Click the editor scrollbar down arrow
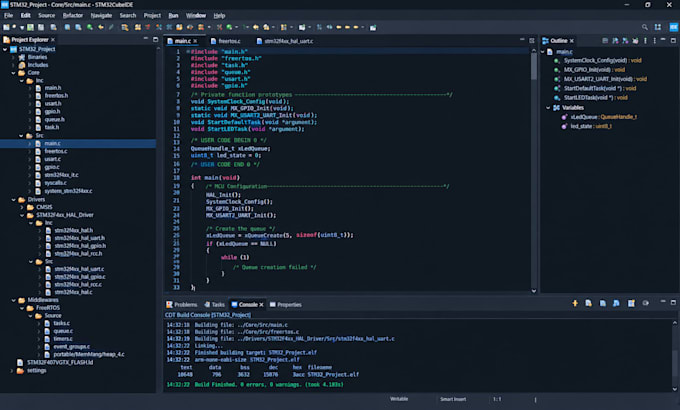 [x=534, y=291]
